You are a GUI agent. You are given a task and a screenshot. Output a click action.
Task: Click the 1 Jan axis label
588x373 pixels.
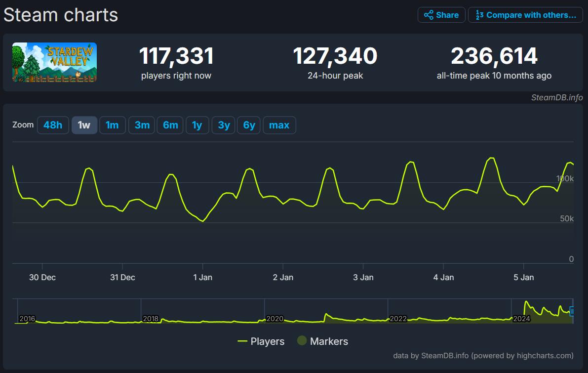pos(202,277)
